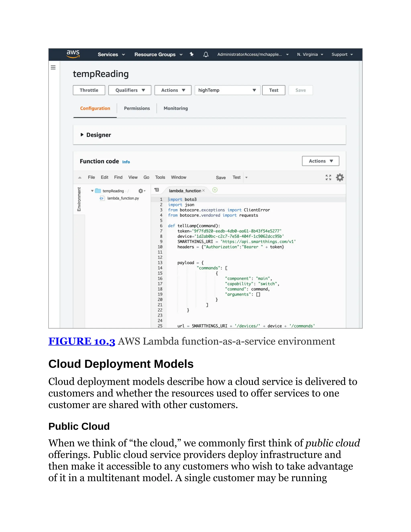Close the lambda_function tab
The image size is (411, 532).
(x=203, y=191)
